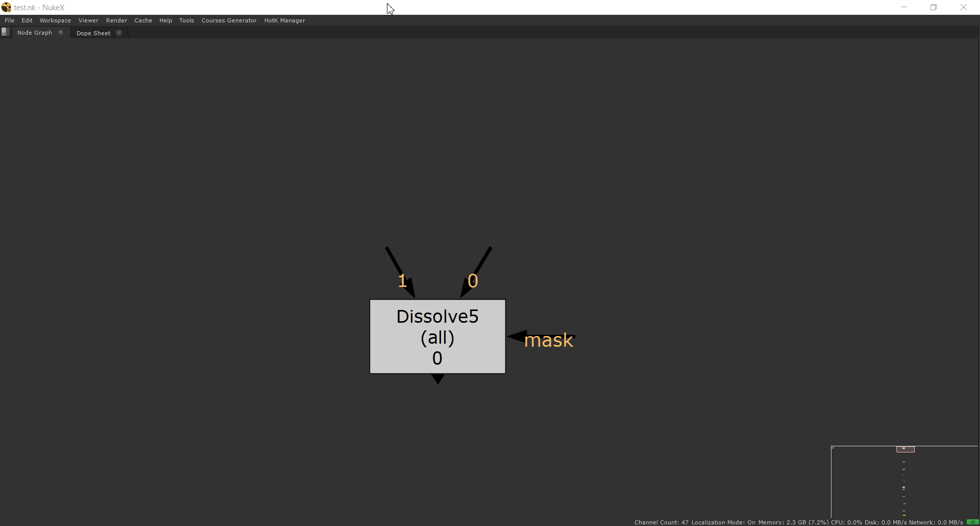Select the Node Graph tab
The width and height of the screenshot is (980, 526).
pyautogui.click(x=34, y=32)
